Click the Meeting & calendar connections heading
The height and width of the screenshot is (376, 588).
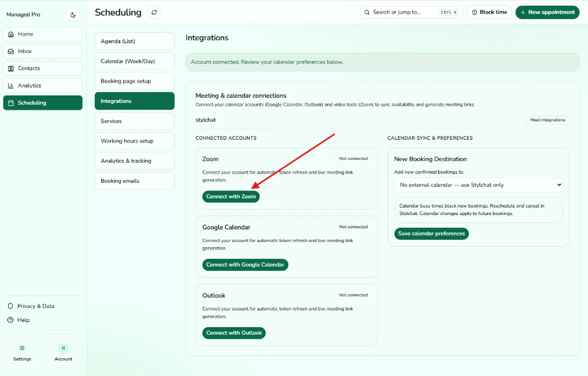pos(241,96)
